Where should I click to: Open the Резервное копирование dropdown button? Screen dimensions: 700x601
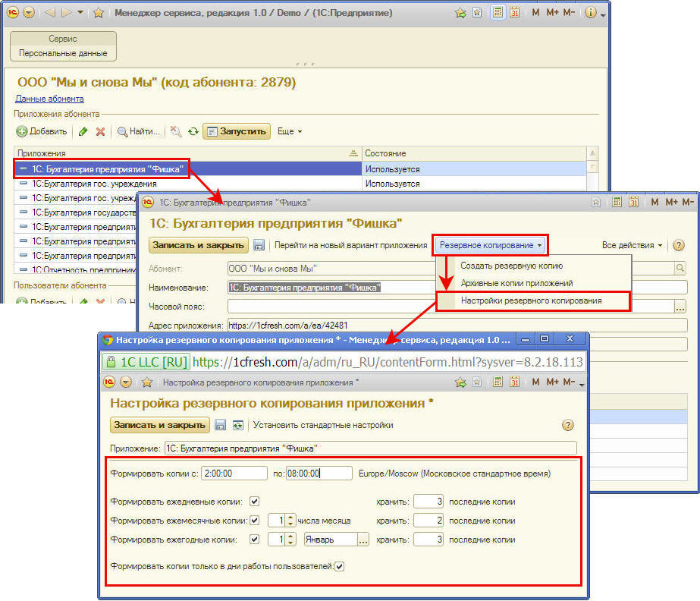tap(490, 245)
